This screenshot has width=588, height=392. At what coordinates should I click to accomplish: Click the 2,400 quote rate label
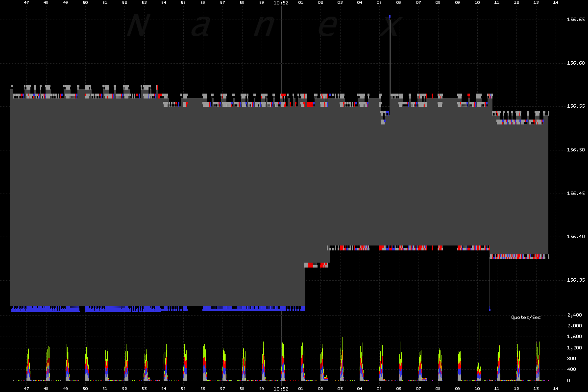tap(575, 315)
